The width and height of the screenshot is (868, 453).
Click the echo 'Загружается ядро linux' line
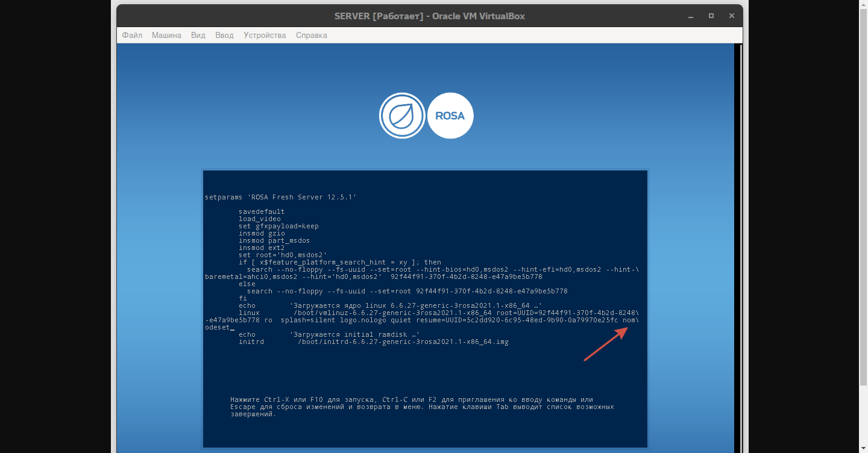click(391, 305)
